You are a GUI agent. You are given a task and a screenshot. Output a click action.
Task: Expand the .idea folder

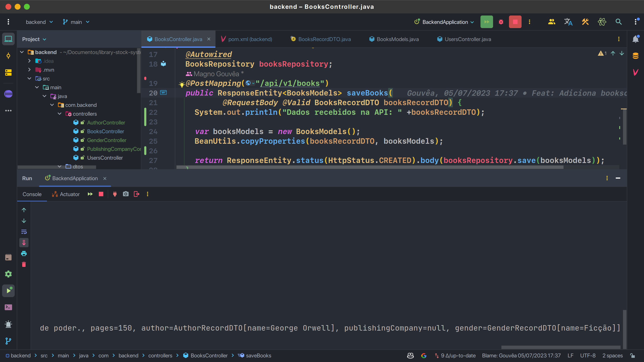pyautogui.click(x=29, y=61)
